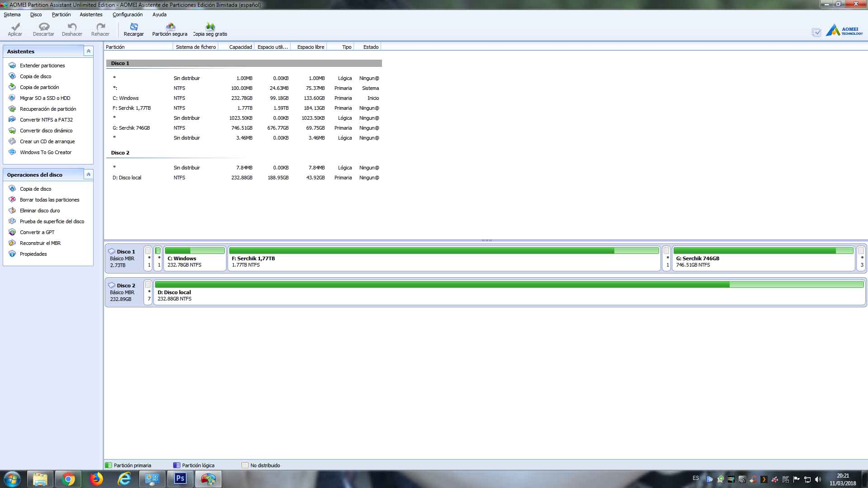Image resolution: width=868 pixels, height=488 pixels.
Task: Open Convertir NTFS a FAT32 tool
Action: (46, 120)
